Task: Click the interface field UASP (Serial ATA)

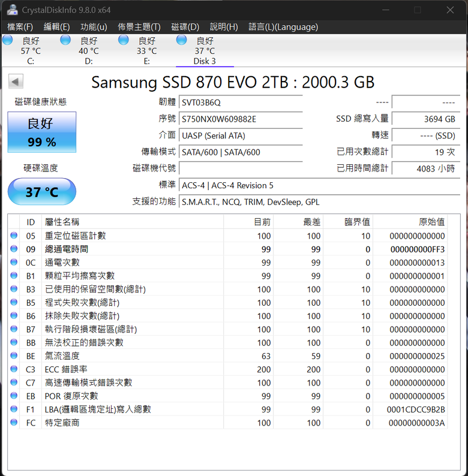Action: tap(241, 135)
